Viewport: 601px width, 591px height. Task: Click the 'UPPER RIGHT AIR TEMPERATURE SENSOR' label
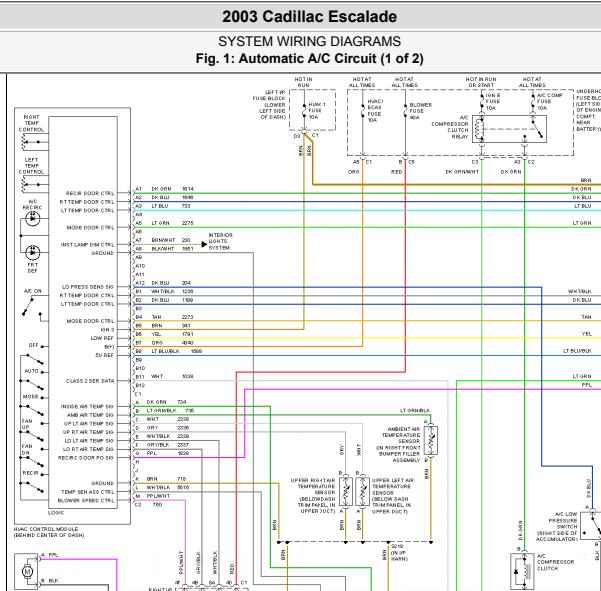pyautogui.click(x=313, y=496)
